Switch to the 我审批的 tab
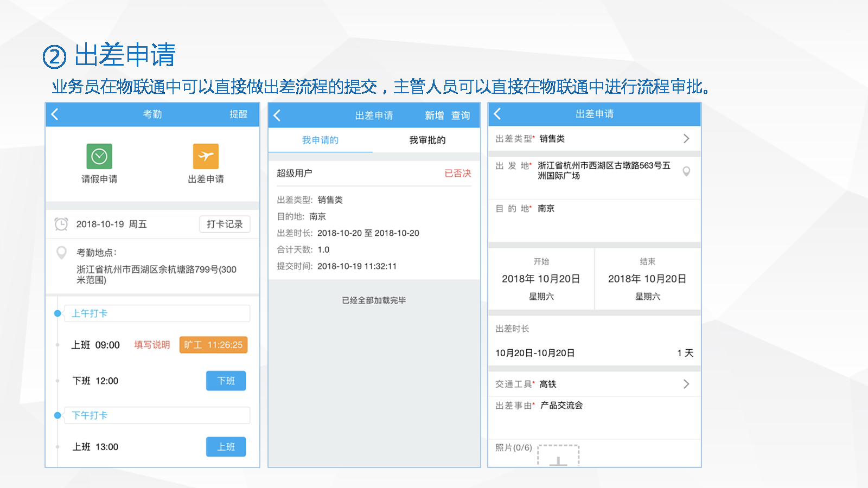868x488 pixels. 427,140
